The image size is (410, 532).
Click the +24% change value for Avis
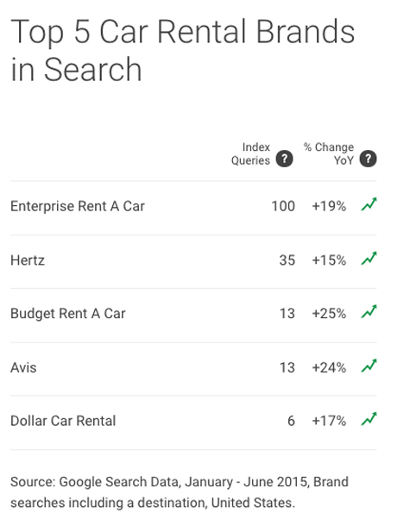point(329,368)
